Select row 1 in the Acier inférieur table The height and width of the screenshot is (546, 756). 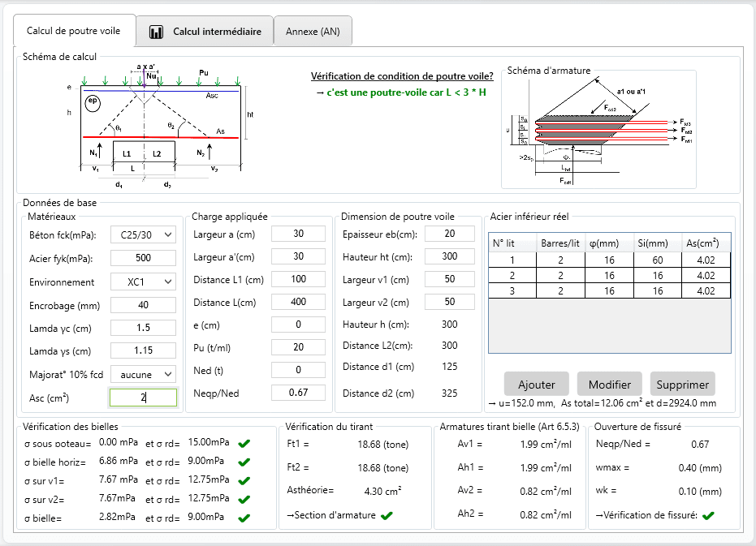coord(609,260)
